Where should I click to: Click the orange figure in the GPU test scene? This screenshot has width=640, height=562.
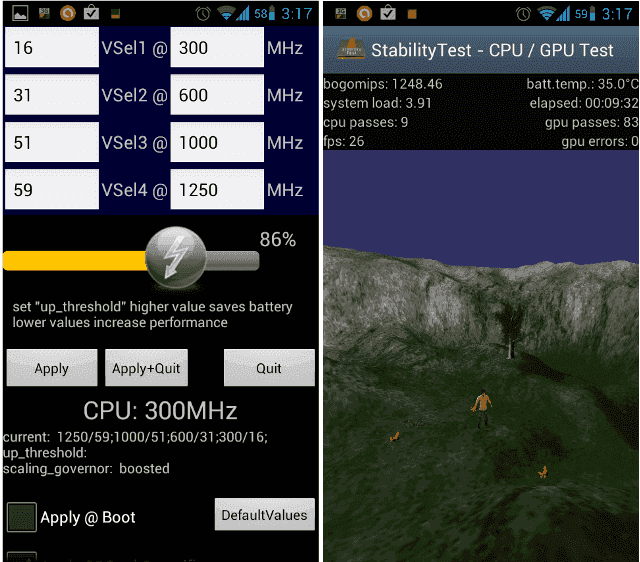pyautogui.click(x=482, y=408)
